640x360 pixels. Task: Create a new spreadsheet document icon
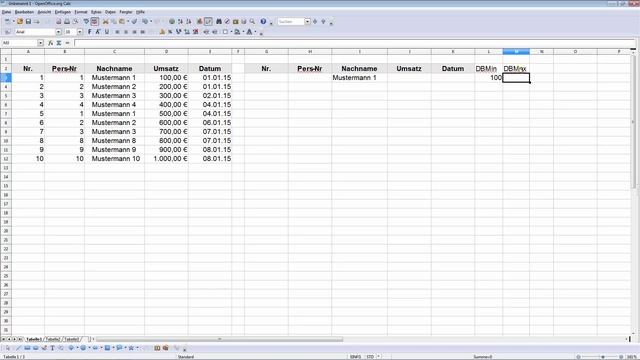[x=7, y=21]
